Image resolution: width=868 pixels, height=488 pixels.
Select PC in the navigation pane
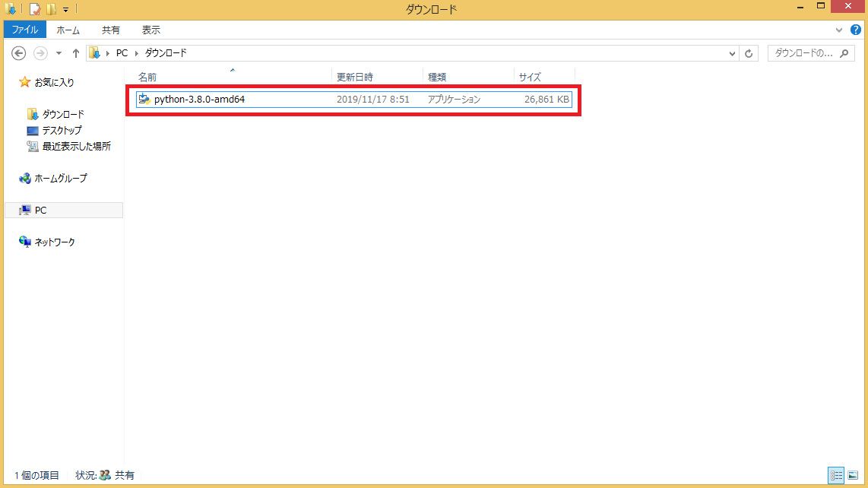40,211
